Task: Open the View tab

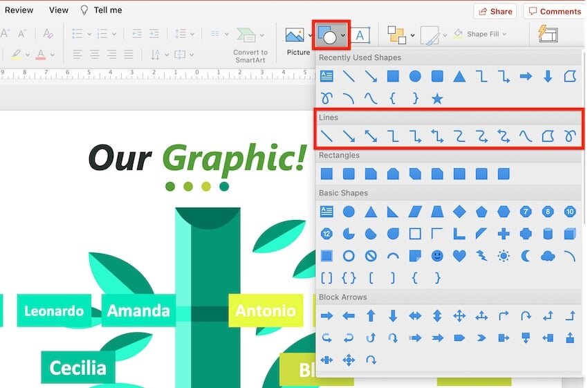Action: click(x=59, y=10)
